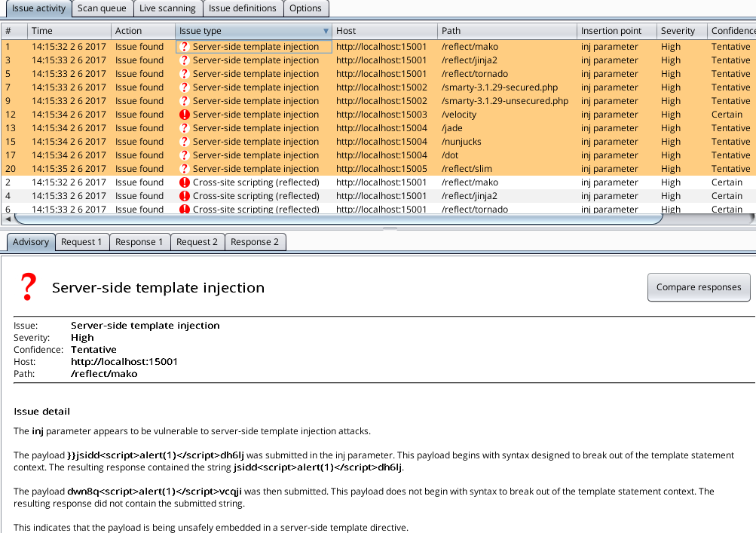Click question-mark icon for smarty-3.1.29-secured.php row
756x533 pixels.
tap(184, 87)
